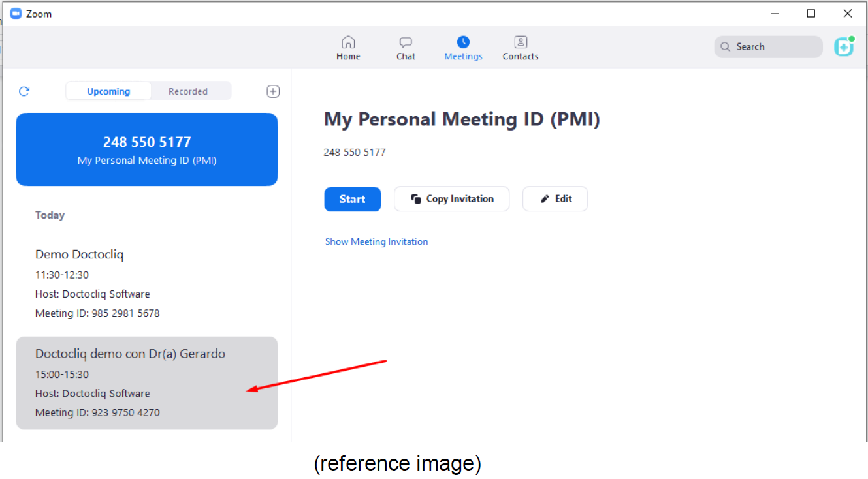The image size is (868, 479).
Task: Click Show Meeting Invitation link
Action: (377, 241)
